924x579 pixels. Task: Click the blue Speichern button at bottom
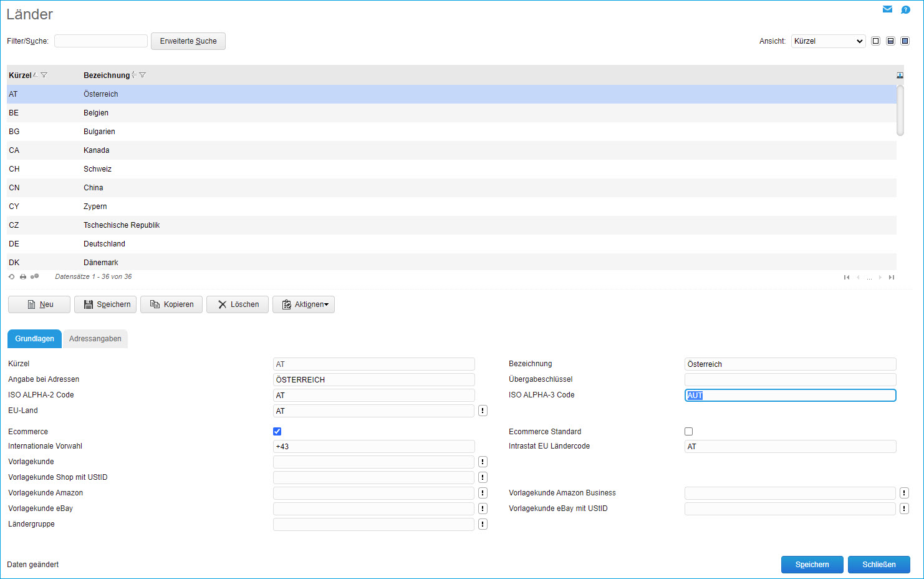812,565
